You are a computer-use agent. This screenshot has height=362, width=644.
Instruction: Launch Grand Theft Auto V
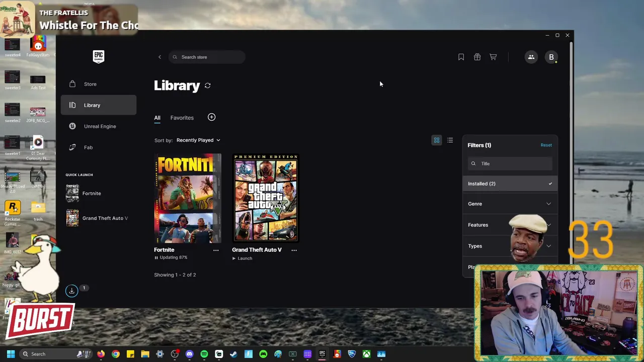(x=242, y=258)
